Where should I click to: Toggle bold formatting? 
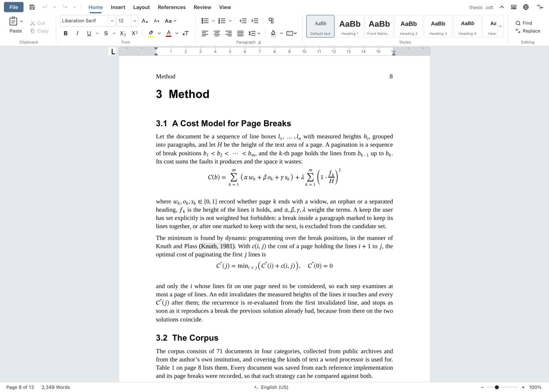(x=66, y=33)
